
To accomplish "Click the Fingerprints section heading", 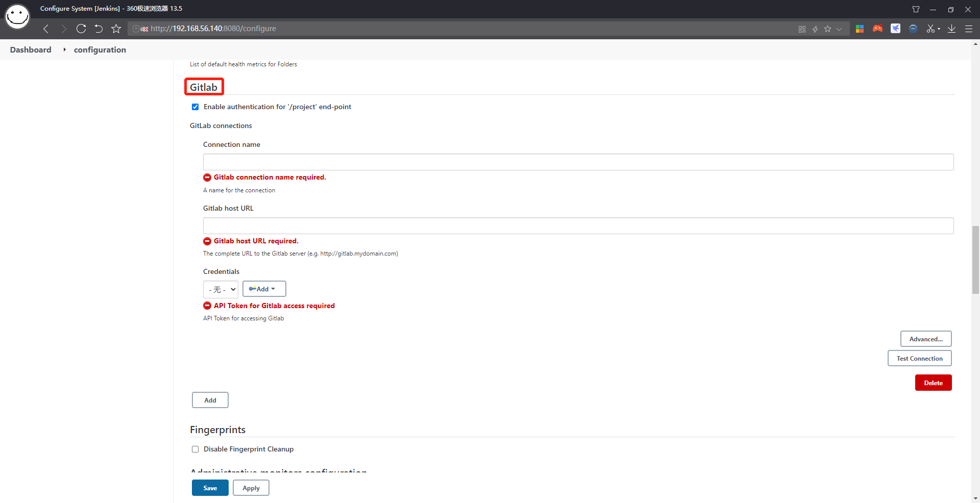I will (218, 430).
